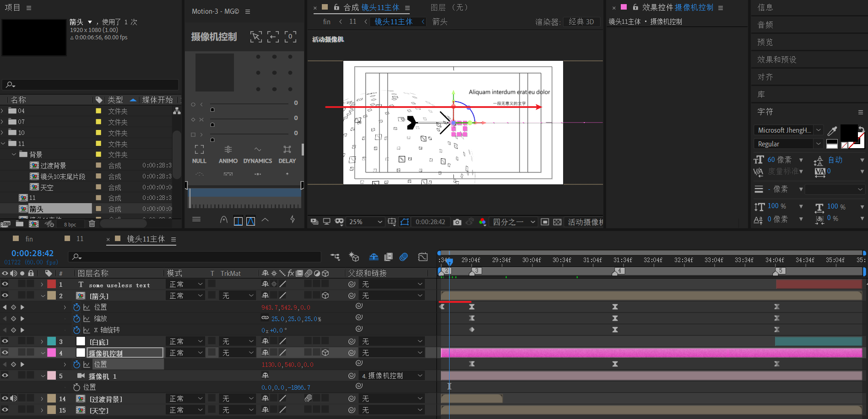Click the 类型 column header in project
868x419 pixels.
tap(115, 100)
